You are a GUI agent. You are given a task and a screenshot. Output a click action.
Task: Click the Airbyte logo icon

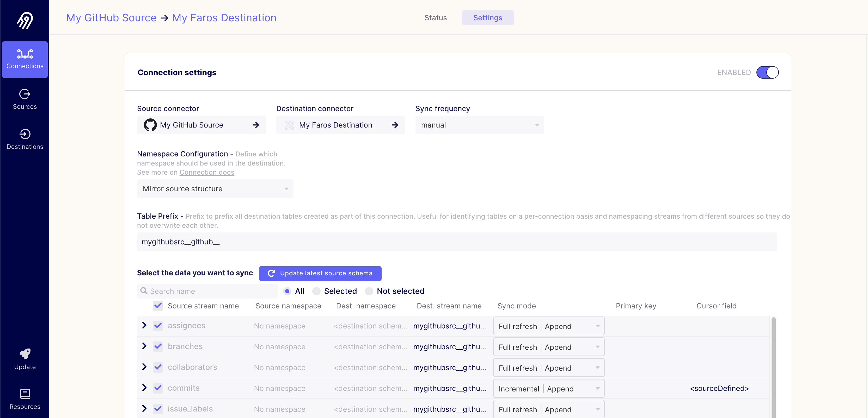(x=25, y=20)
